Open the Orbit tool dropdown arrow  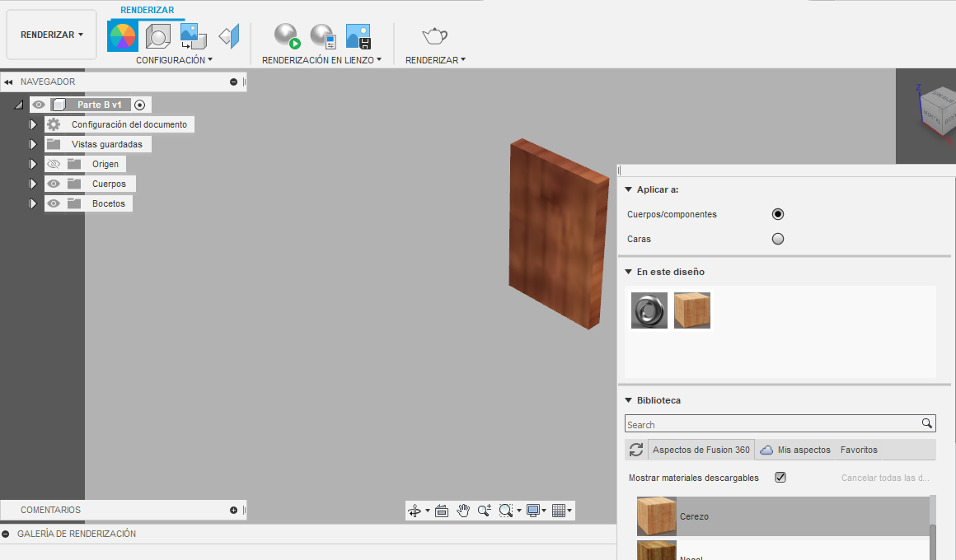point(428,511)
